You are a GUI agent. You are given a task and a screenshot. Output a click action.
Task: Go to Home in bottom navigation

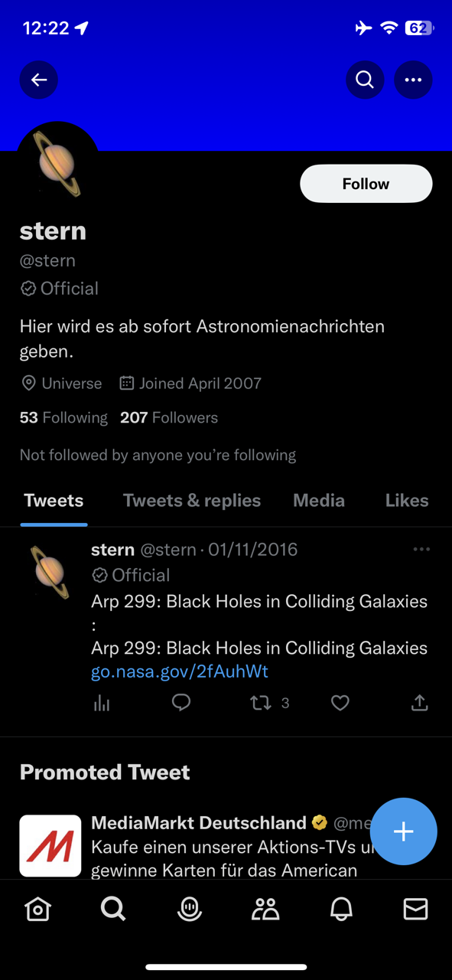click(x=37, y=909)
